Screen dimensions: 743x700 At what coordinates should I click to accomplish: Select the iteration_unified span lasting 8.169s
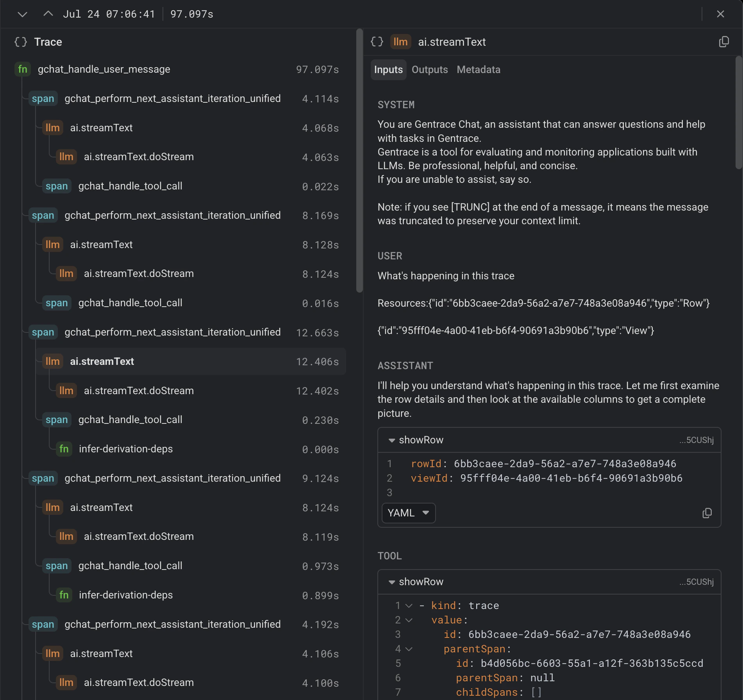pyautogui.click(x=184, y=215)
